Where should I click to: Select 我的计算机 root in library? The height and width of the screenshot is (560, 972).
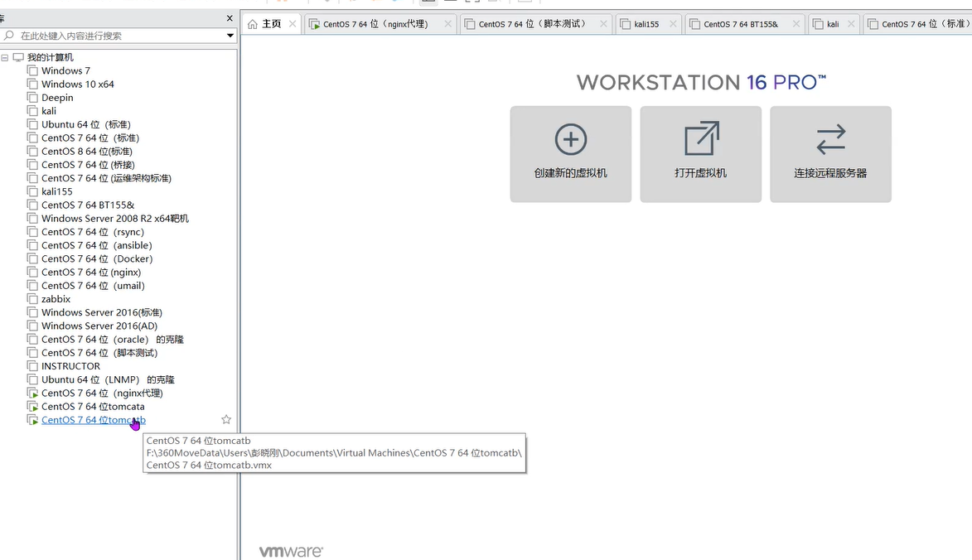(x=51, y=57)
